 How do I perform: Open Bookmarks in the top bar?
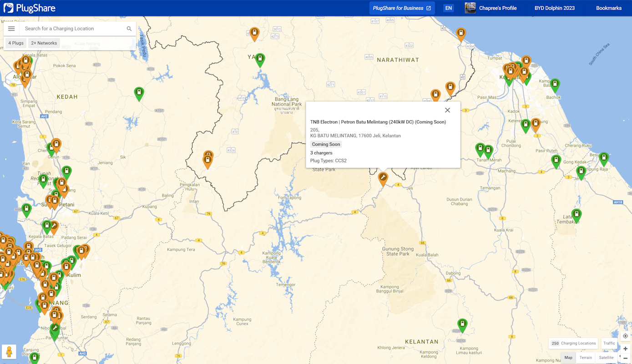click(608, 8)
